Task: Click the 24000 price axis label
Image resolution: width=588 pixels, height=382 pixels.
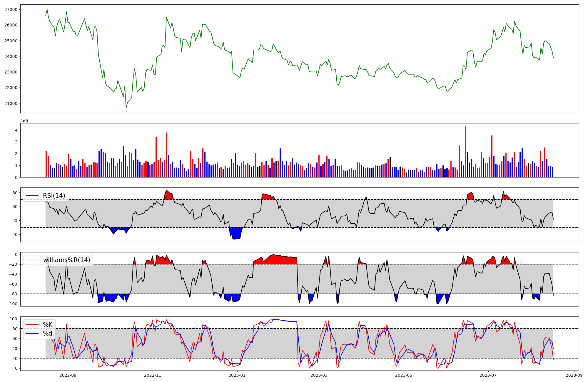Action: click(11, 56)
